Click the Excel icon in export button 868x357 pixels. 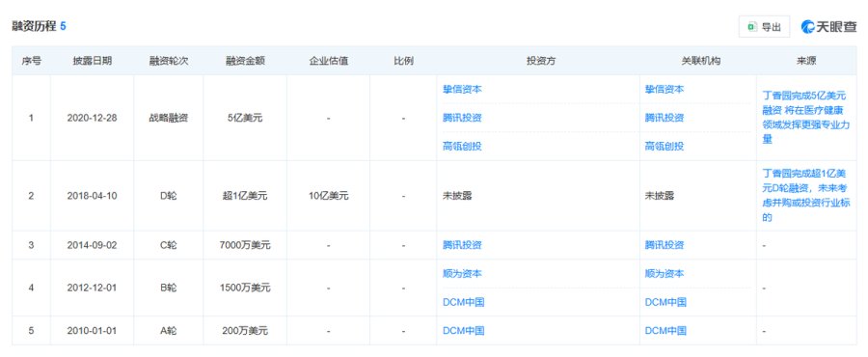point(752,27)
